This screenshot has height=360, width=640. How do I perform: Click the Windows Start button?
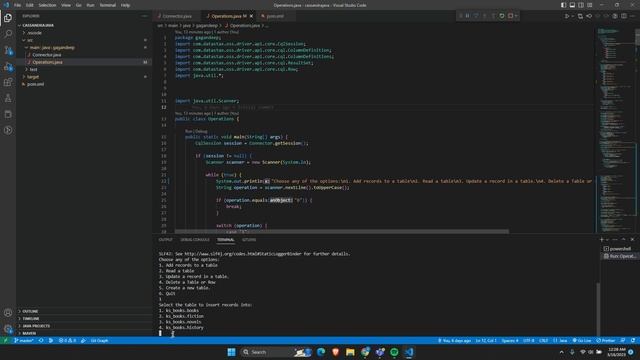click(231, 352)
